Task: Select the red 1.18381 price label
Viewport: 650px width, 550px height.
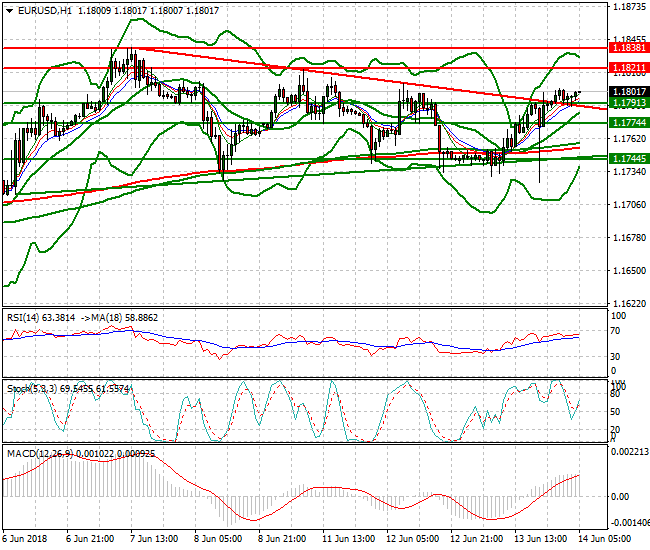Action: (x=629, y=48)
